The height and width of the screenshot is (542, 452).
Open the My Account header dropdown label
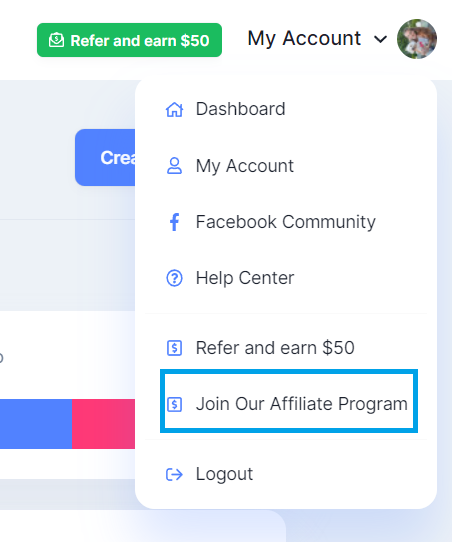[x=304, y=38]
